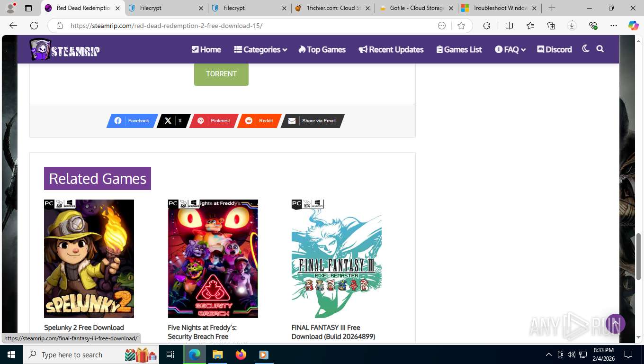Open the notification center icon
644x364 pixels.
pyautogui.click(x=628, y=355)
